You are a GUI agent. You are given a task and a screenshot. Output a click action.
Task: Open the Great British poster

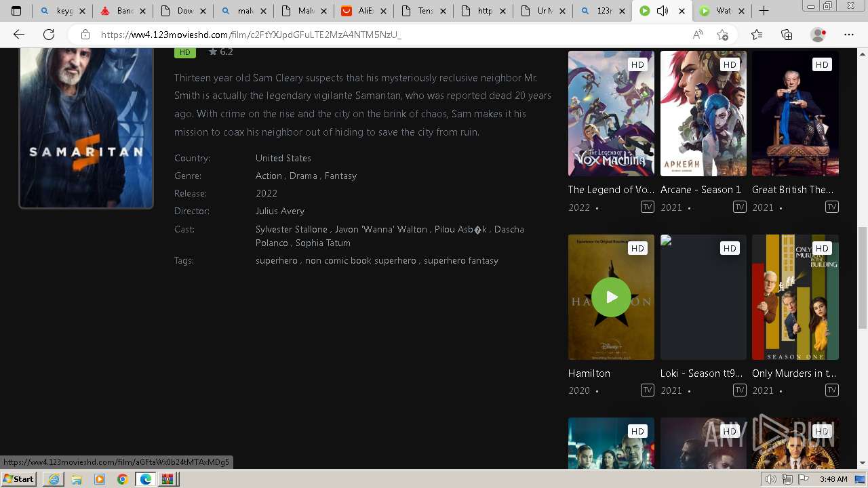coord(795,113)
